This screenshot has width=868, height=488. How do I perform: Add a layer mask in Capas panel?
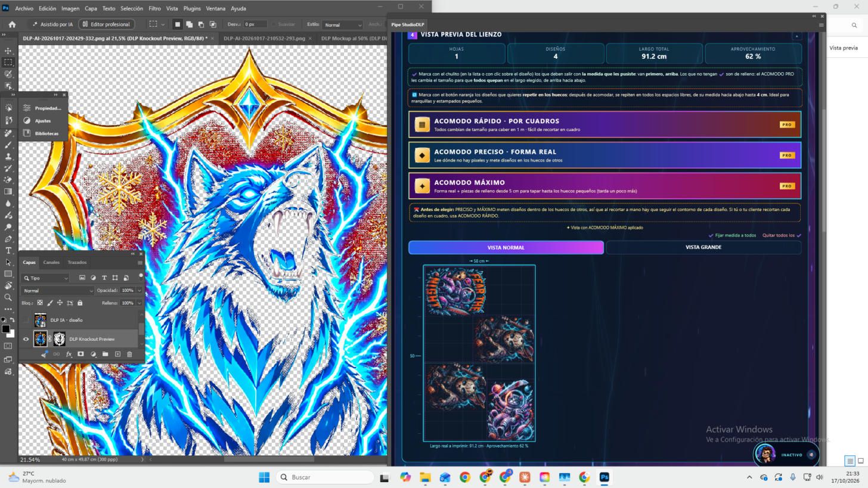click(x=80, y=354)
